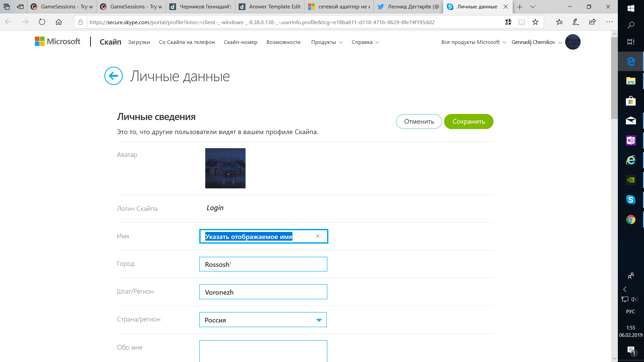Close the Личные данные tab

tap(505, 7)
